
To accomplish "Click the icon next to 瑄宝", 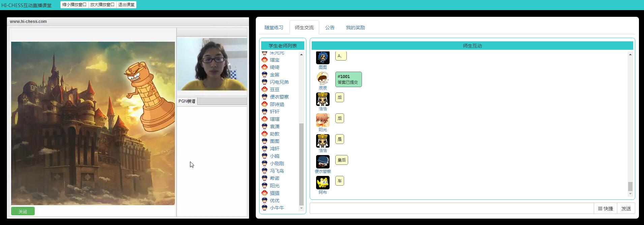I will [265, 60].
